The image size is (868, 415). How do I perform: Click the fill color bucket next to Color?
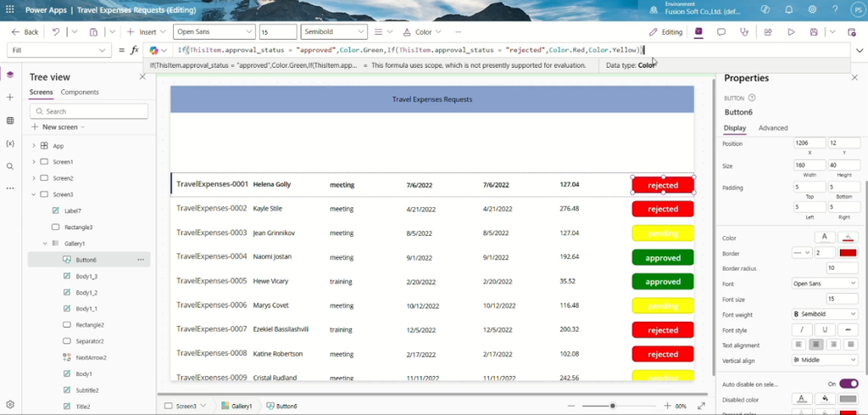pos(848,237)
